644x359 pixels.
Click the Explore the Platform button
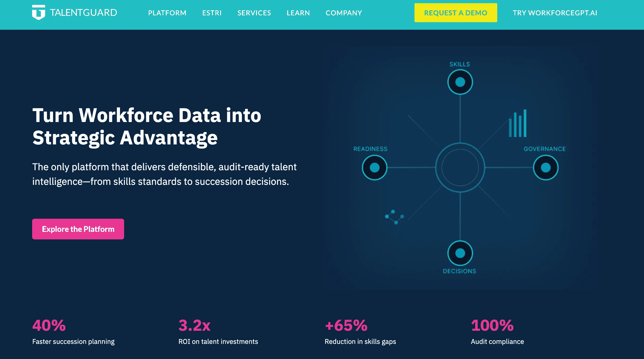coord(78,229)
